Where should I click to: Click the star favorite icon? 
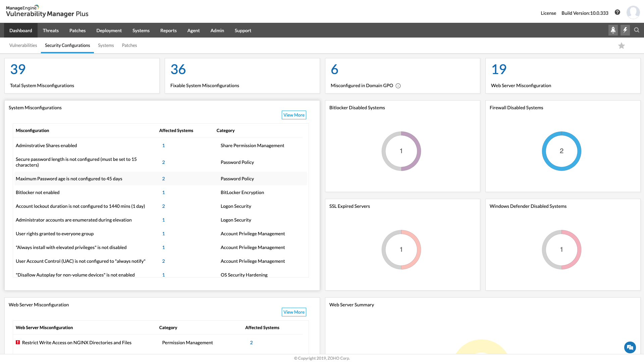(622, 46)
